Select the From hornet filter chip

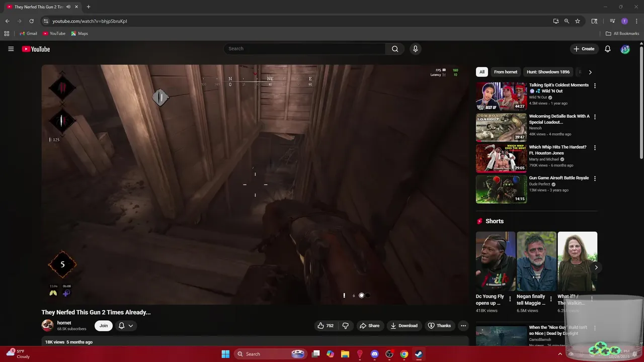(x=506, y=72)
